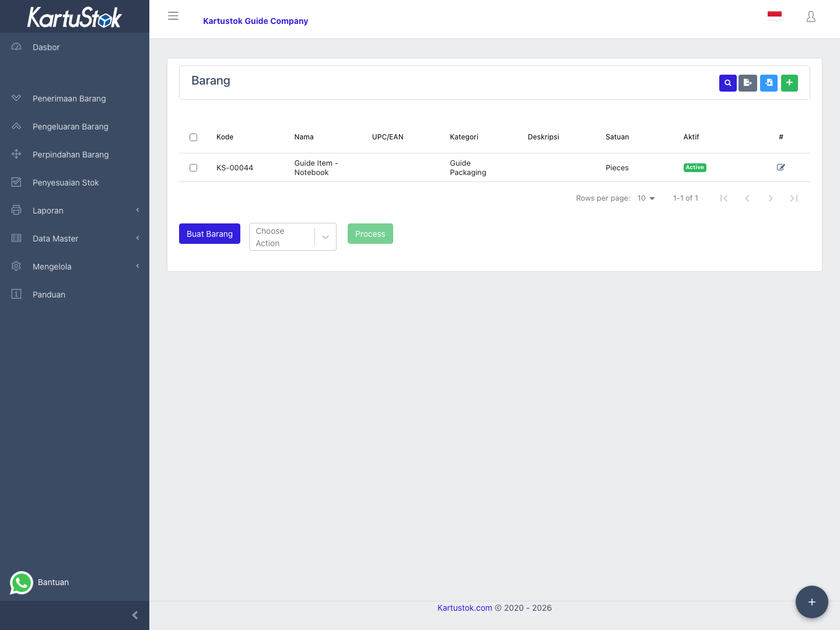Open the user profile icon
The image size is (840, 630).
click(811, 17)
